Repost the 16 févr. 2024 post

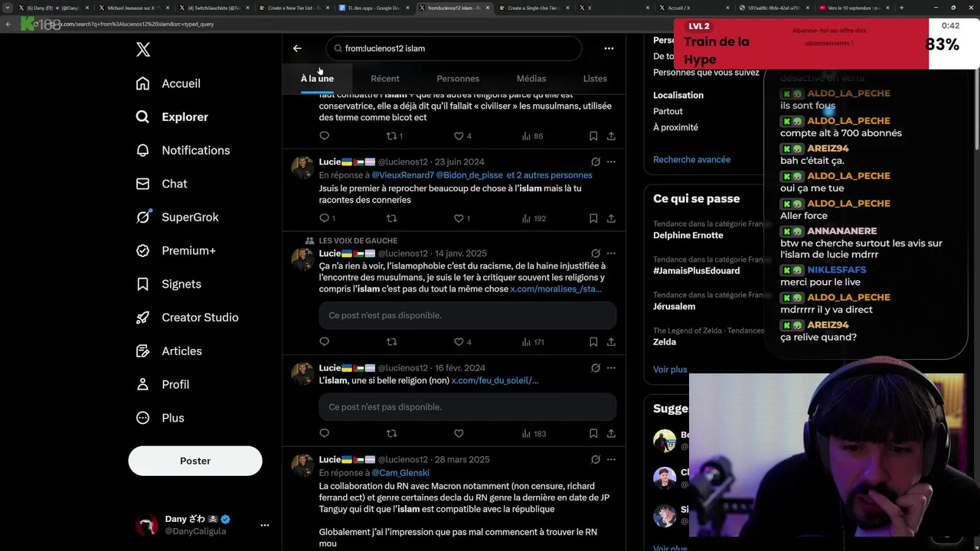[x=392, y=433]
